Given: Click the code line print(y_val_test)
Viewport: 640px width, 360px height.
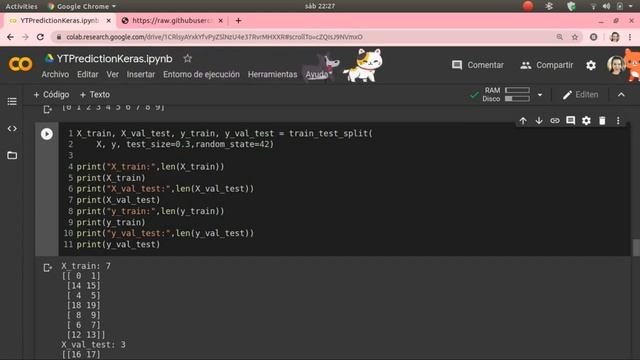Looking at the screenshot, I should click(x=118, y=244).
